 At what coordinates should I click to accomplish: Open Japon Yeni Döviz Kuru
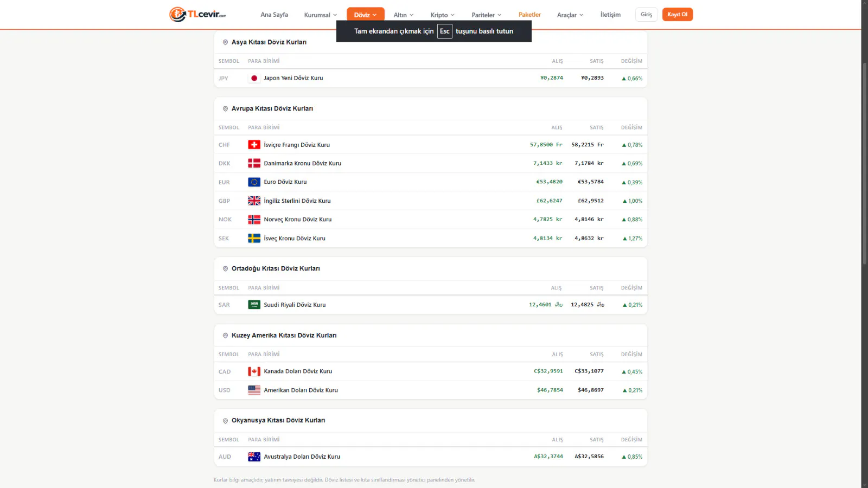point(293,78)
